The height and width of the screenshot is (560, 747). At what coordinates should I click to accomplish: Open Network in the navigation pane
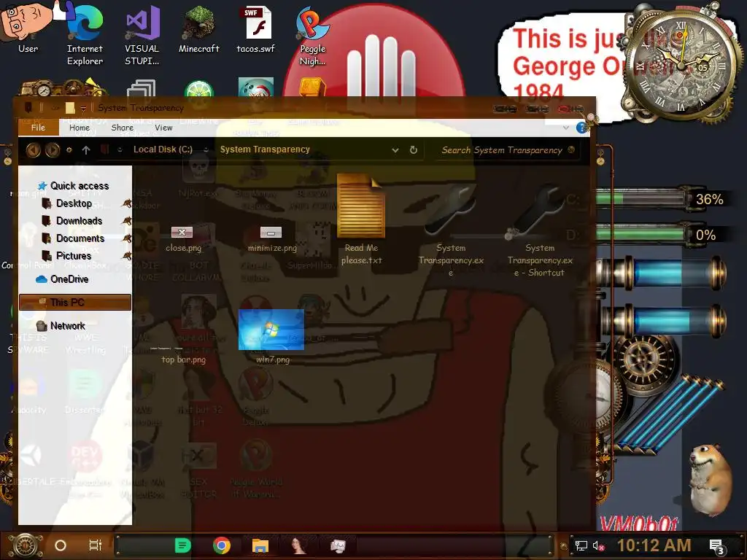[x=67, y=326]
